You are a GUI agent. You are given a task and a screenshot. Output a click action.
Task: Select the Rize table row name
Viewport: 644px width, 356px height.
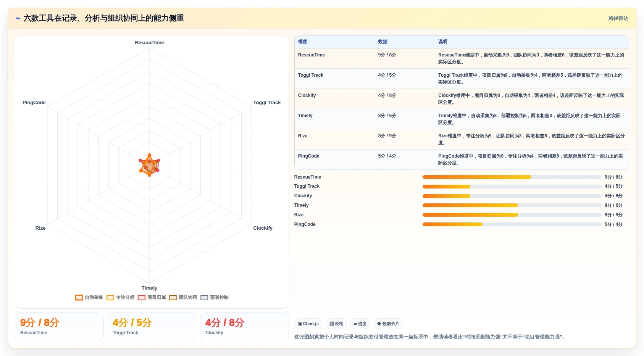(303, 136)
